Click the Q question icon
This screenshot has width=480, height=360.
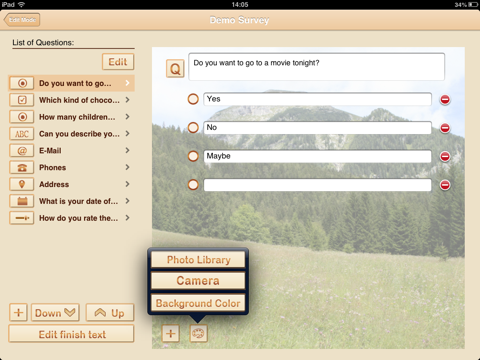pos(175,69)
